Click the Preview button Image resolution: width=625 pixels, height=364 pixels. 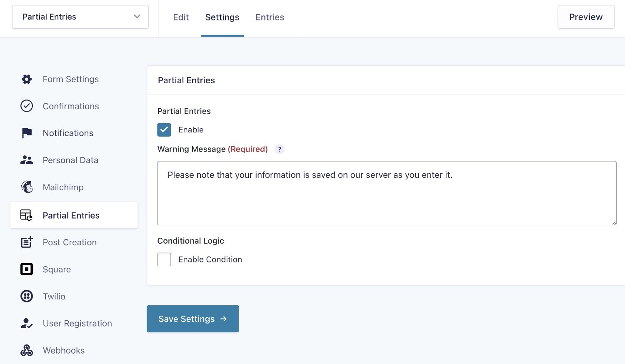point(586,17)
